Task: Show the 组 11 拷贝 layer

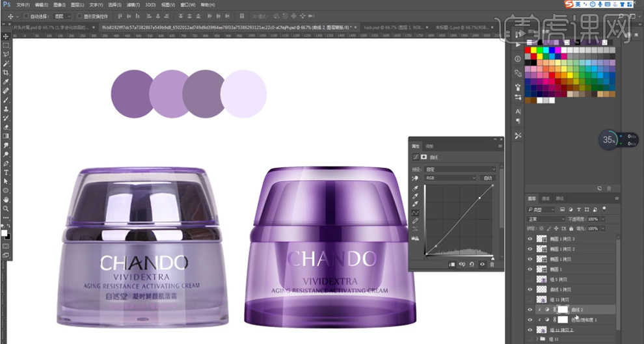Action: tap(530, 299)
